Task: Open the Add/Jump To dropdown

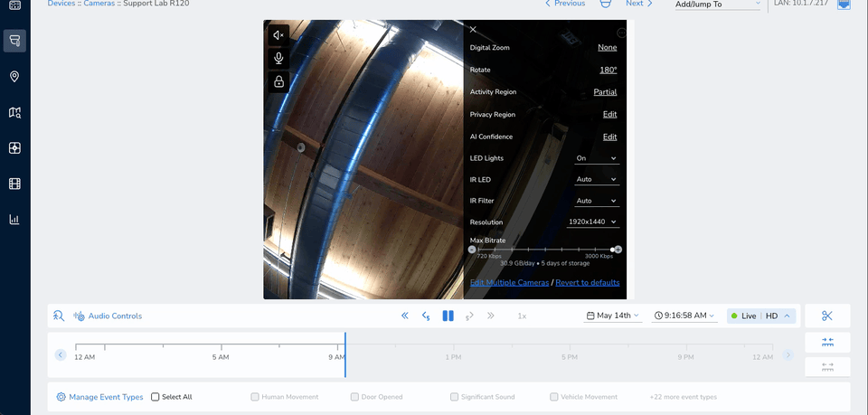Action: pos(718,5)
